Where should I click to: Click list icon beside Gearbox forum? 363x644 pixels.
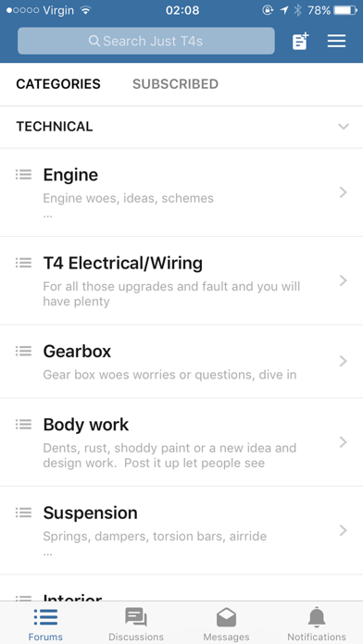pos(23,352)
